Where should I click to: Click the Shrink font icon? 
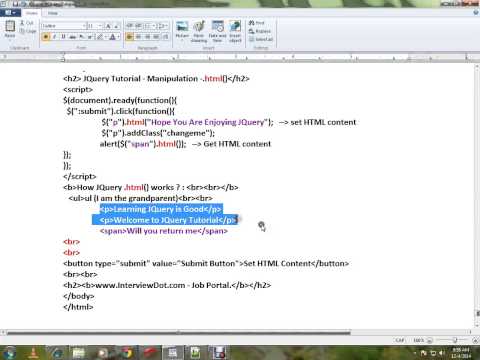tap(116, 26)
